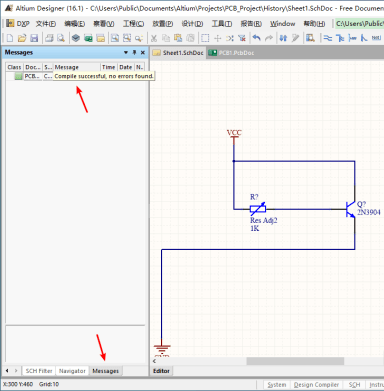Create a new document from the toolbar
This screenshot has width=384, height=391.
[10, 38]
